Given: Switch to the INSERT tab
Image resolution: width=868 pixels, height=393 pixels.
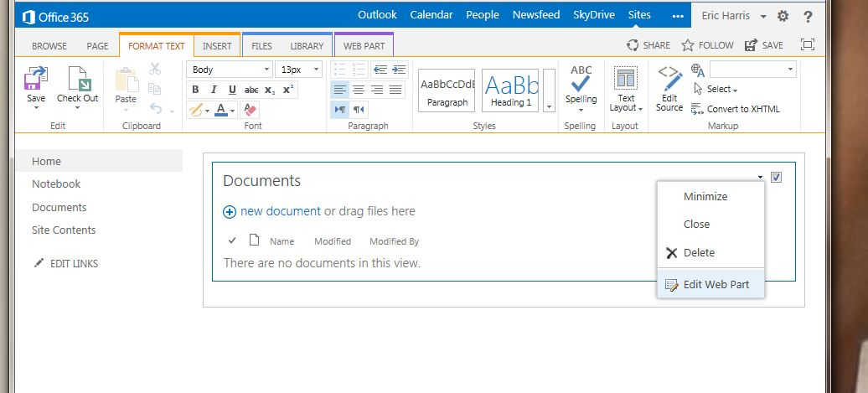Looking at the screenshot, I should click(x=217, y=46).
